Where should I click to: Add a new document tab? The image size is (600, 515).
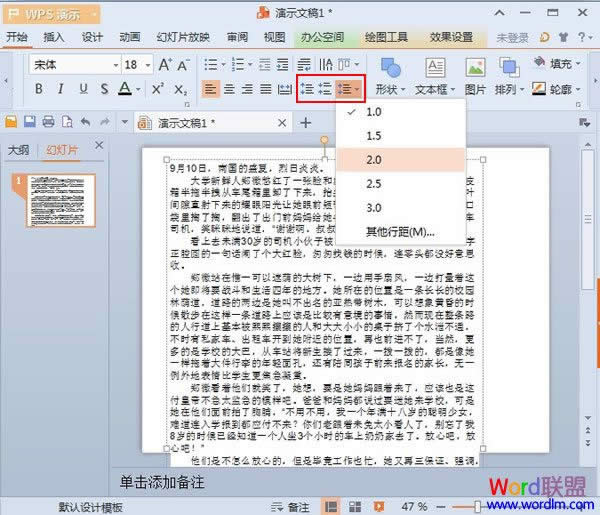[305, 123]
